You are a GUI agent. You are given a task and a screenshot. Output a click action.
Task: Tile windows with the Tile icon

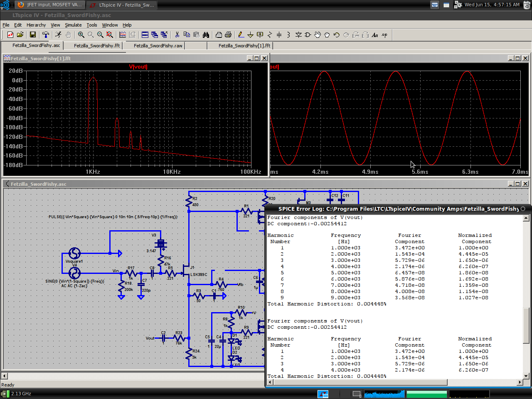145,35
